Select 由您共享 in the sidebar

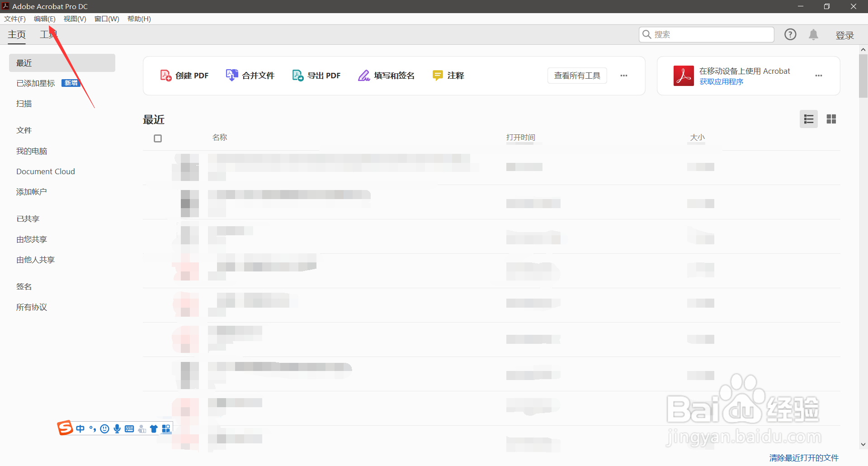tap(32, 239)
